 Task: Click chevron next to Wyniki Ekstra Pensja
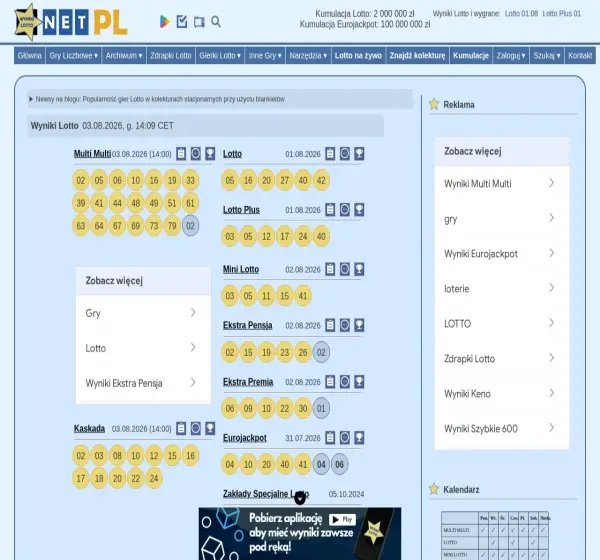pos(193,382)
